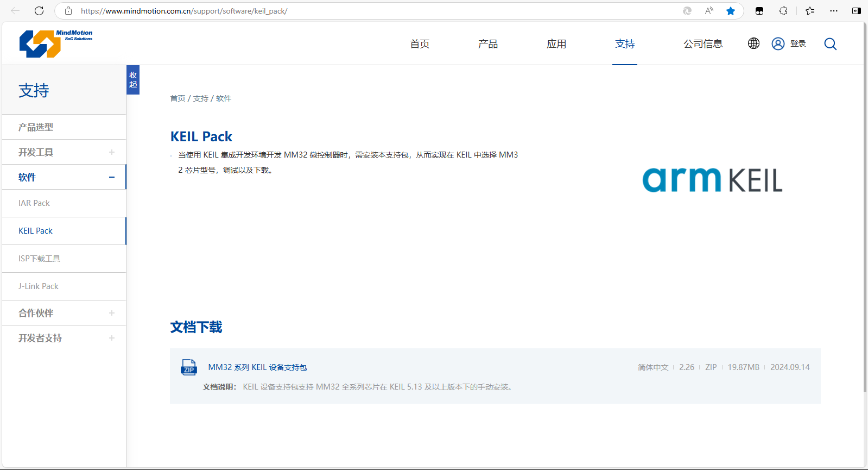Image resolution: width=868 pixels, height=470 pixels.
Task: Open 产品 in top navigation
Action: click(x=487, y=44)
